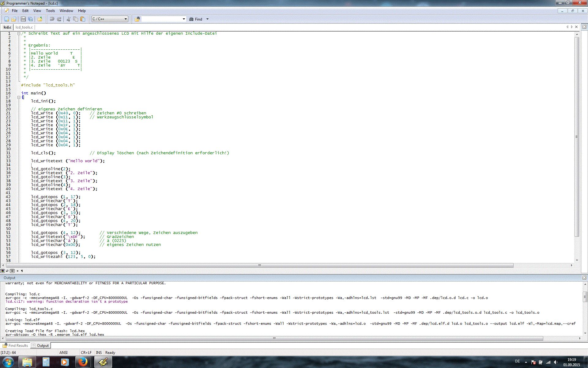Viewport: 588px width, 368px height.
Task: Expand the Find button's dropdown arrow
Action: [x=207, y=19]
